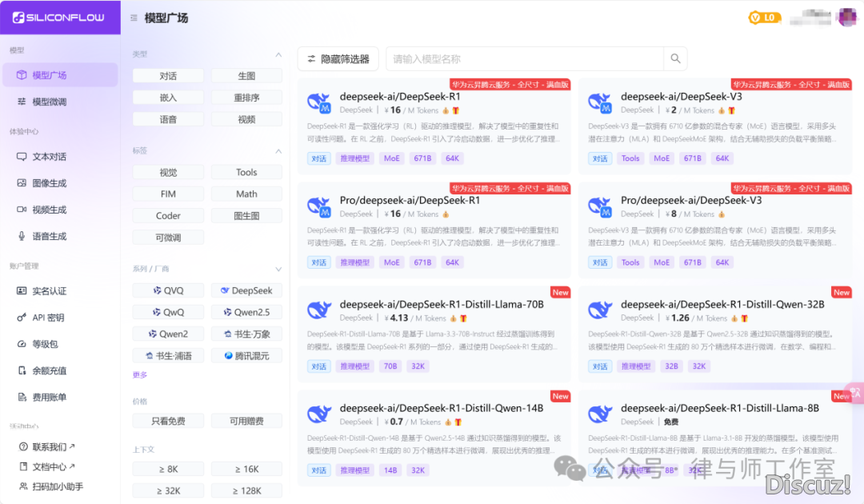Click the SiliconFlow logo
The image size is (864, 504).
[x=58, y=18]
